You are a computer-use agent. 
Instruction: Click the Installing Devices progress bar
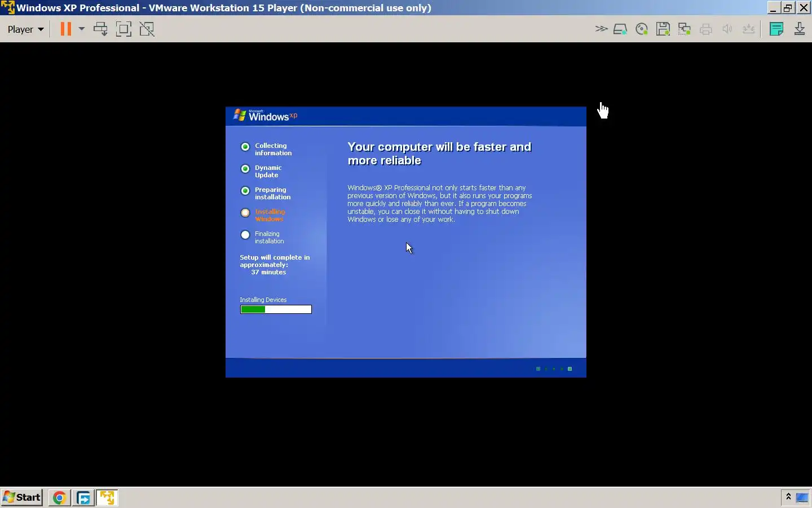click(x=276, y=309)
